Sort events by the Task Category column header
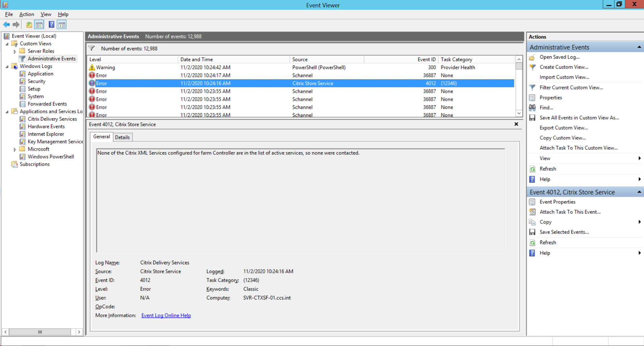The width and height of the screenshot is (644, 346). point(476,59)
